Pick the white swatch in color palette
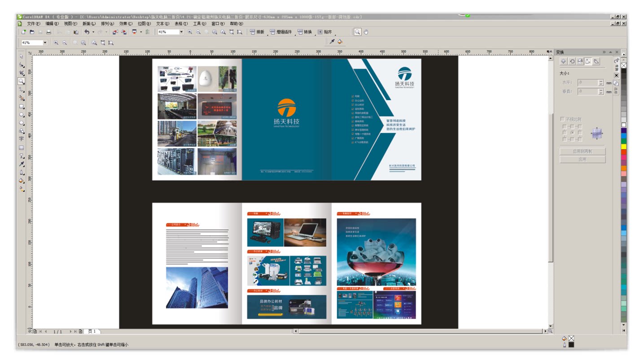The height and width of the screenshot is (363, 644). click(x=624, y=125)
